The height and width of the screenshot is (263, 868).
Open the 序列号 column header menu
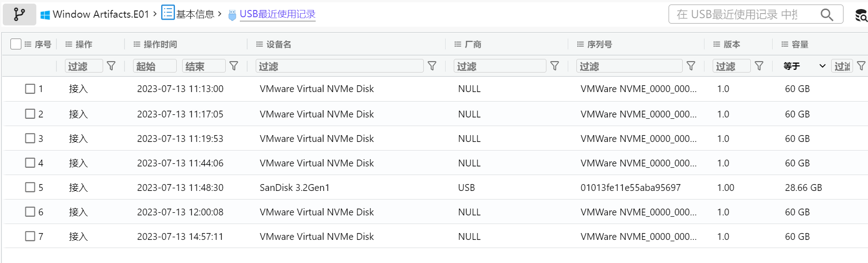coord(580,44)
